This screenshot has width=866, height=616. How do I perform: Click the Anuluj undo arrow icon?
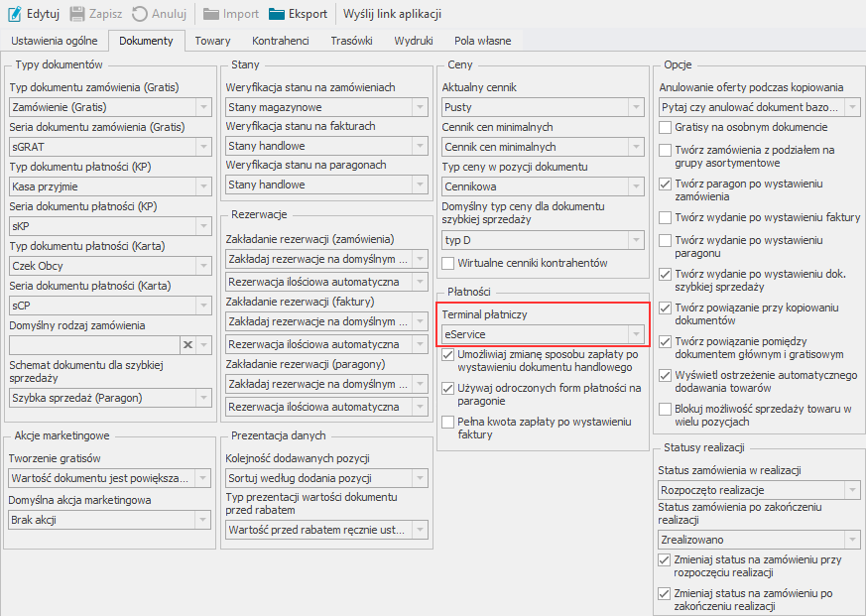click(x=140, y=14)
